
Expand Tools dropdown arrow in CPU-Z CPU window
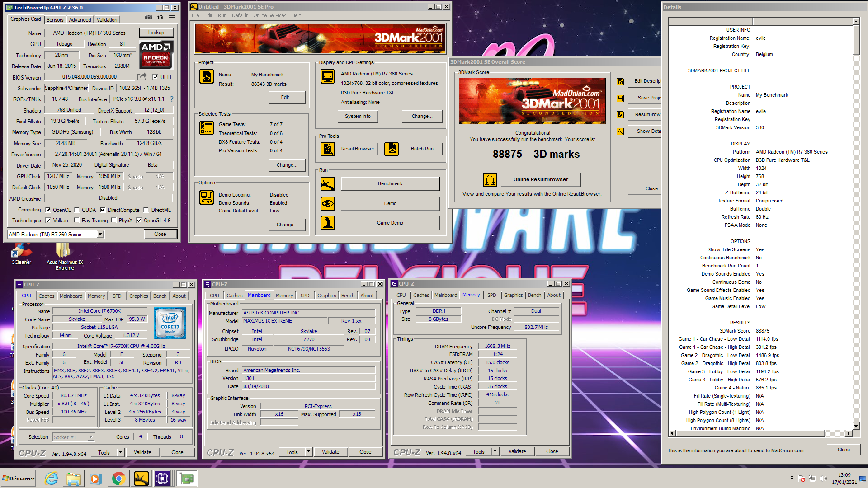(120, 452)
